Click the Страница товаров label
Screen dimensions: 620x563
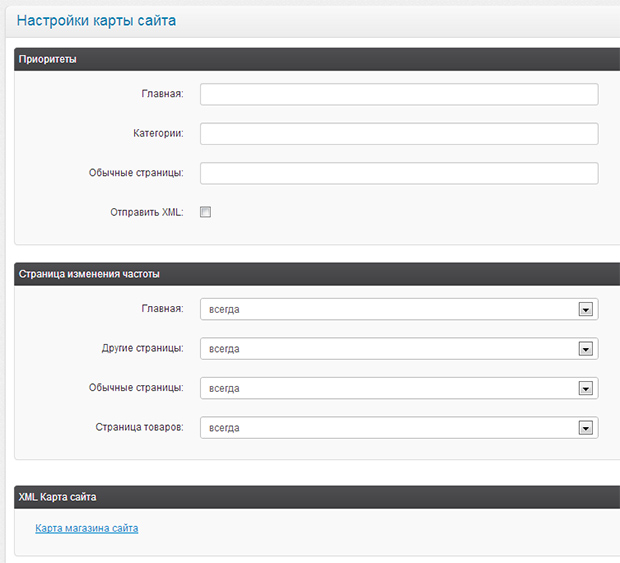coord(139,427)
